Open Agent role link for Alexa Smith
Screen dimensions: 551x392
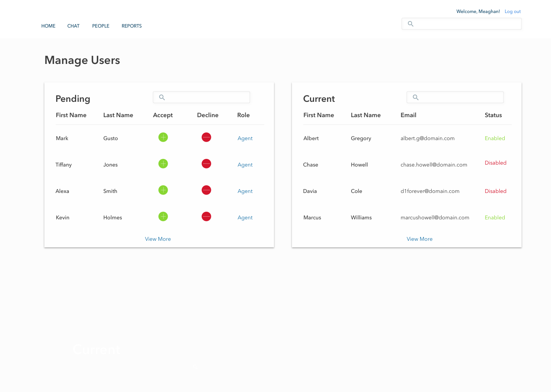[245, 191]
